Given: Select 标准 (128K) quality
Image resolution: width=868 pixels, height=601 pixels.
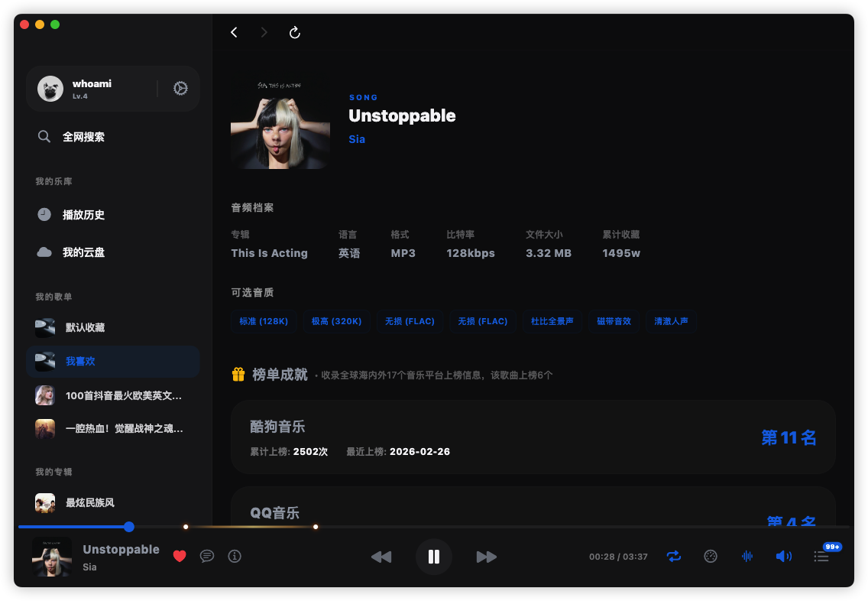Looking at the screenshot, I should coord(264,321).
